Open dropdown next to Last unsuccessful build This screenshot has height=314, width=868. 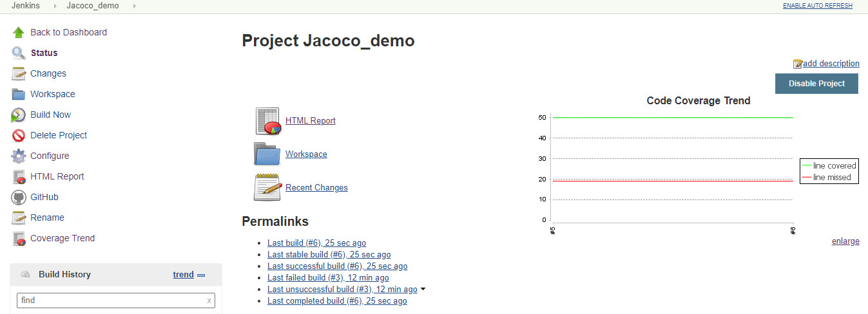[423, 290]
